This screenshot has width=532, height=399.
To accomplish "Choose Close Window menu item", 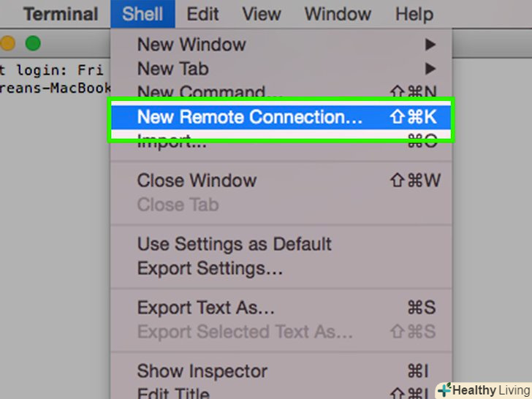I will (x=197, y=180).
